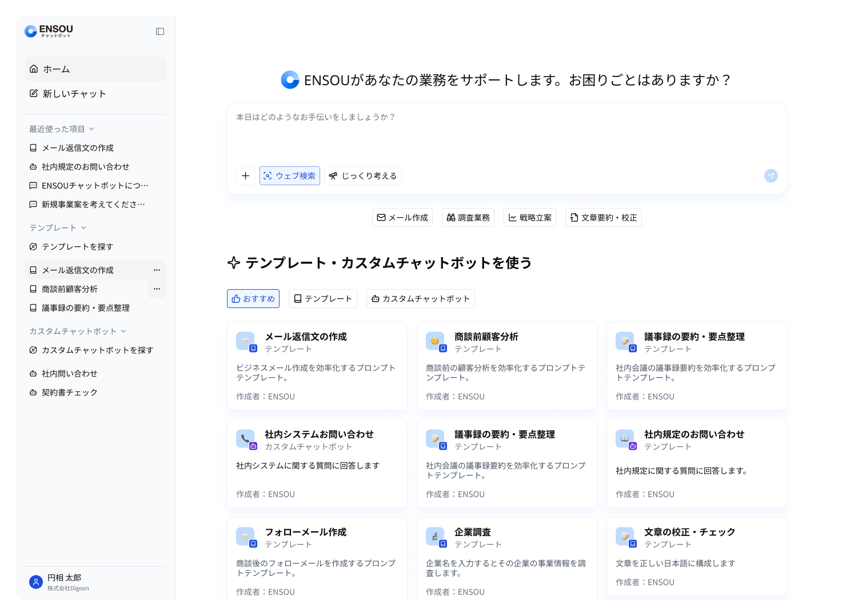Select the ホーム home icon
The width and height of the screenshot is (854, 616).
(34, 69)
